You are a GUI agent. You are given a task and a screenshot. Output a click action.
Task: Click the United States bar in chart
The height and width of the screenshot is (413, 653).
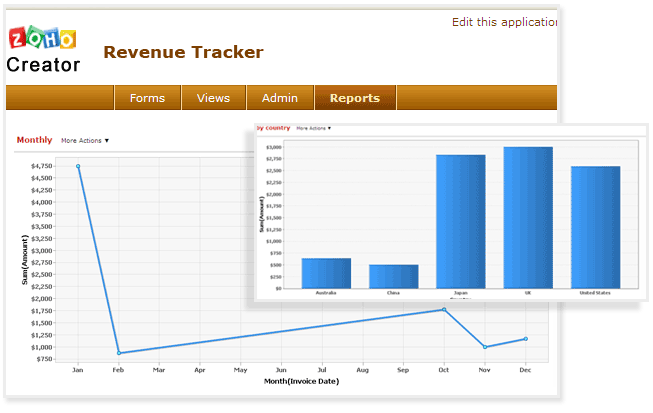coord(595,227)
